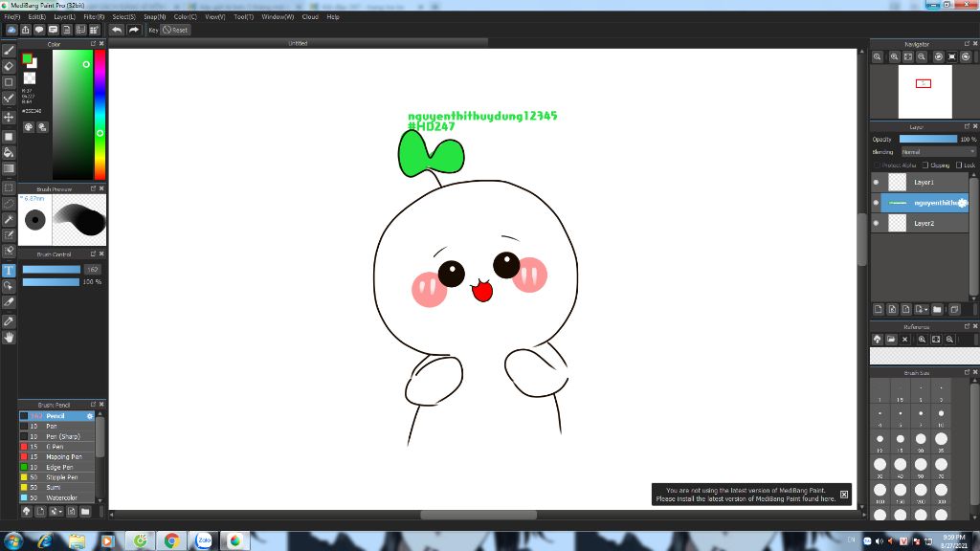Click the cloud save icon in toolbar
This screenshot has width=980, height=551.
pos(11,30)
